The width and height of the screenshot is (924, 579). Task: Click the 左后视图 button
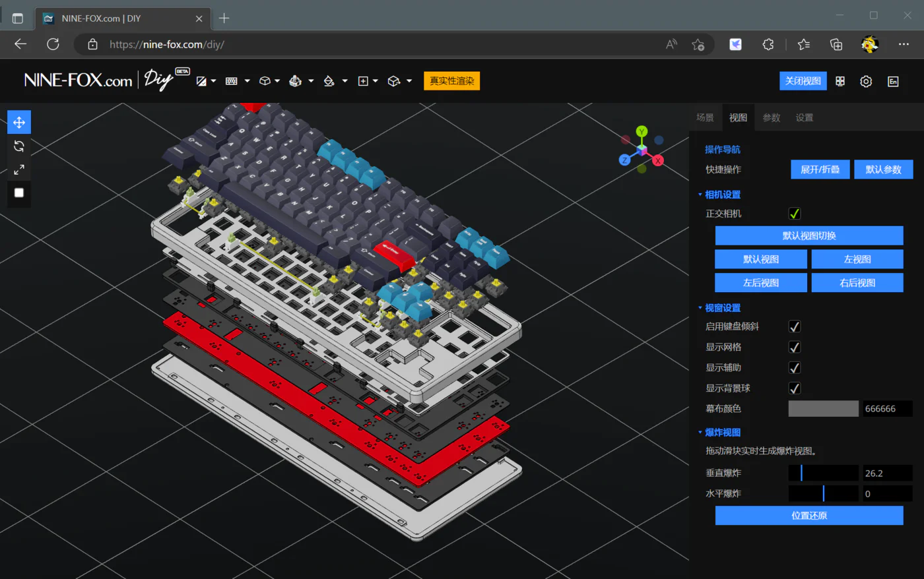761,283
